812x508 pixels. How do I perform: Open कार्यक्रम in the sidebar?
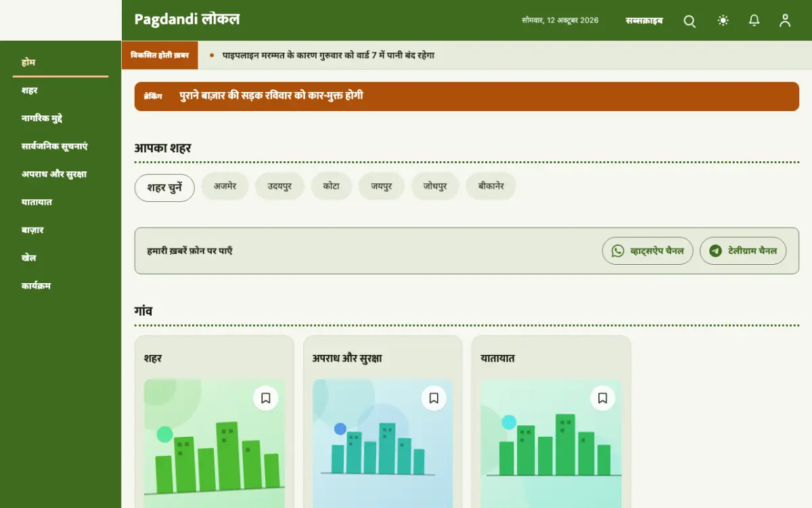point(60,286)
